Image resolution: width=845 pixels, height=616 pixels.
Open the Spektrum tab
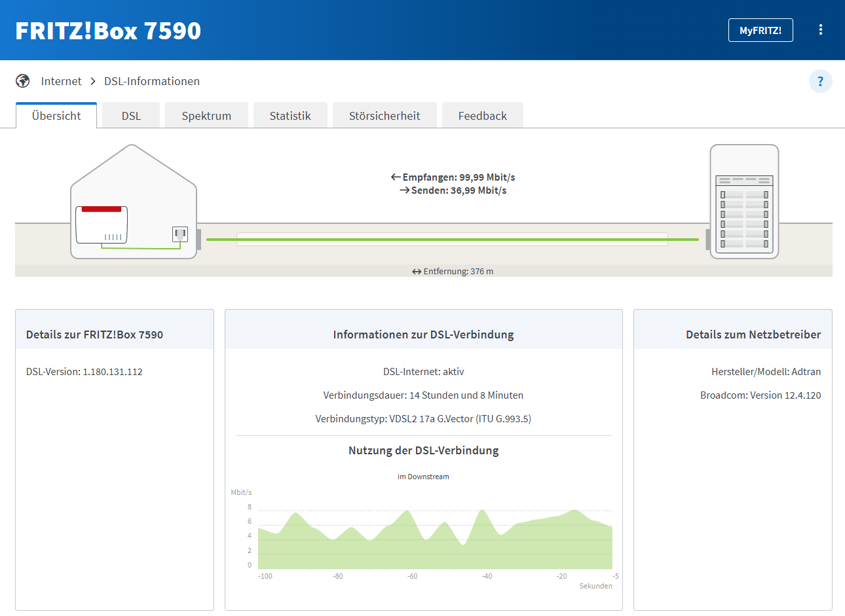coord(206,116)
